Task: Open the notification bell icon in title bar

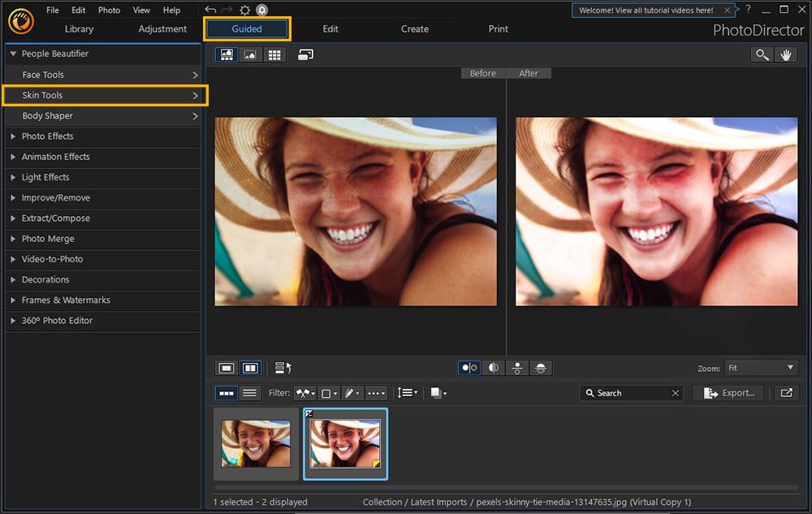Action: [x=262, y=11]
